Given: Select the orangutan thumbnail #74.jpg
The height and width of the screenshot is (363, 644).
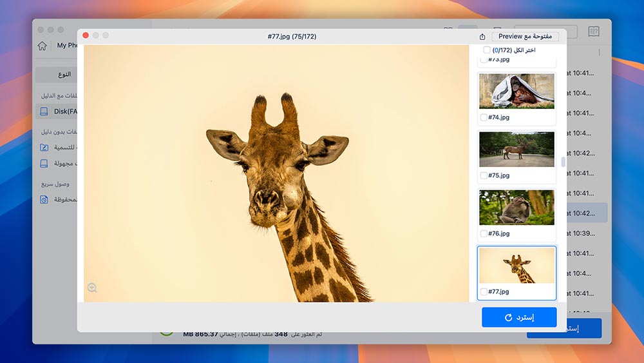Looking at the screenshot, I should (516, 92).
